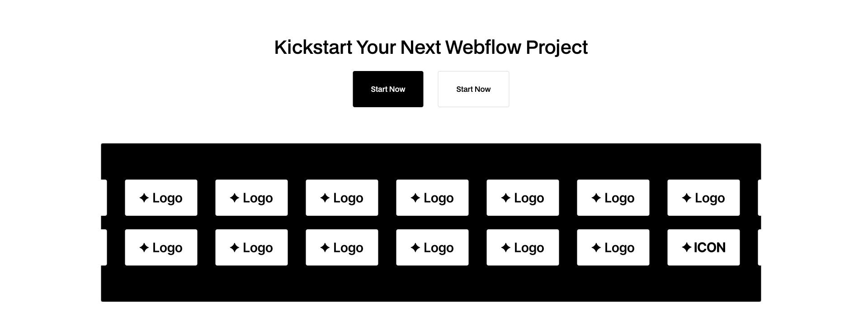Viewport: 868px width, 332px height.
Task: Select the fourth Logo card in the bottom row
Action: pyautogui.click(x=432, y=247)
